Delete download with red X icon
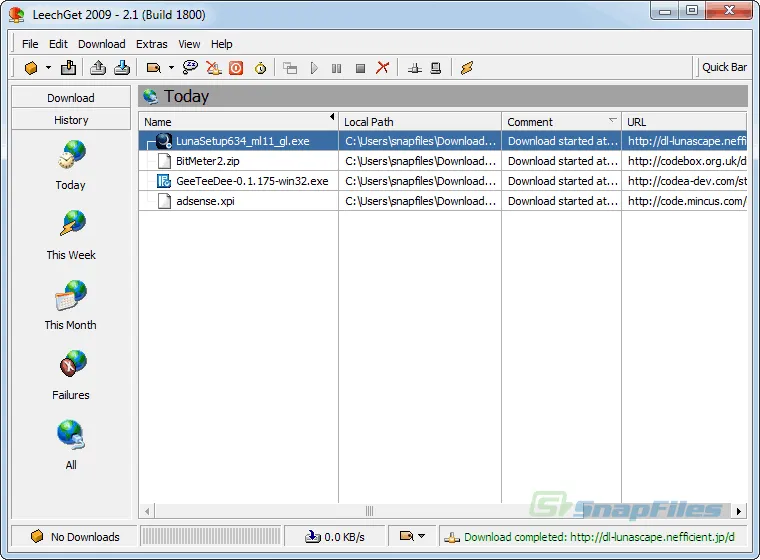The width and height of the screenshot is (760, 560). point(382,68)
